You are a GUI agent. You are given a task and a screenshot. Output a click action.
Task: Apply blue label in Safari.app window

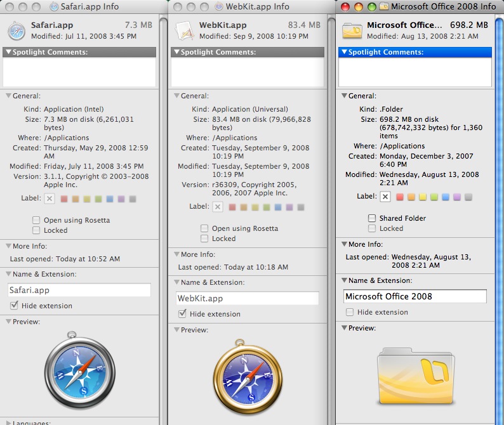110,199
